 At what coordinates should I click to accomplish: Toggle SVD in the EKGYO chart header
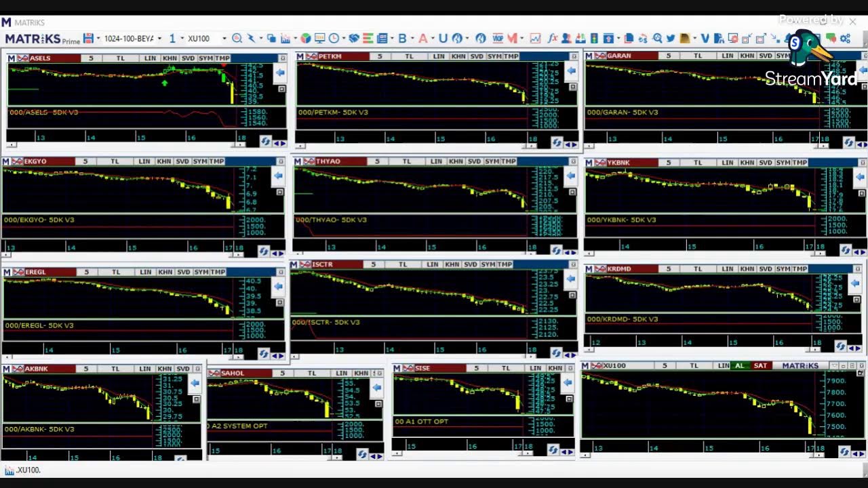[x=182, y=161]
